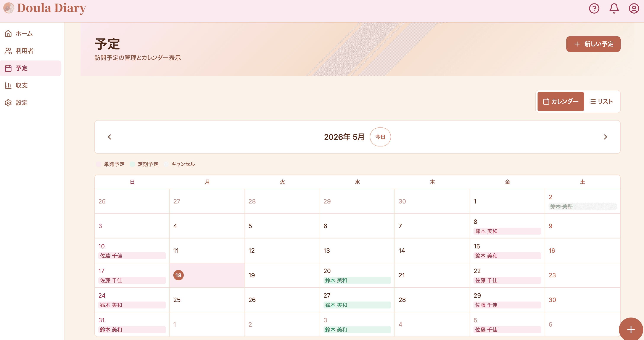This screenshot has width=644, height=340.
Task: Go to next month chevron
Action: [605, 137]
